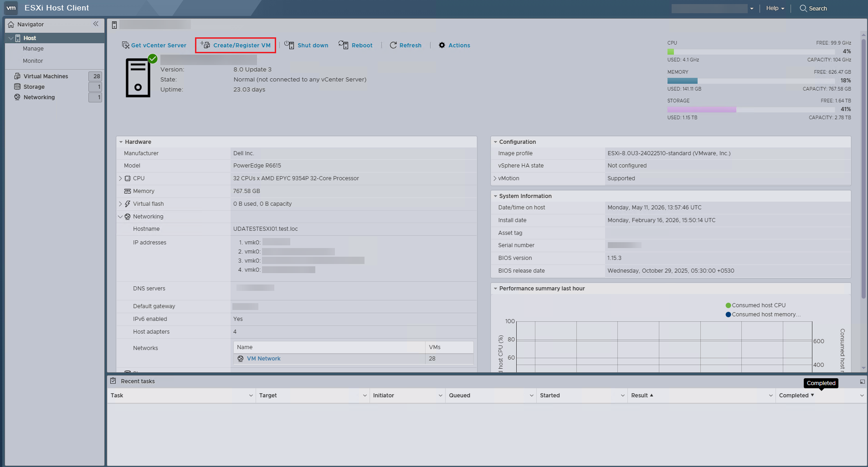The width and height of the screenshot is (868, 467).
Task: Click the host tab icon at top
Action: coord(114,25)
